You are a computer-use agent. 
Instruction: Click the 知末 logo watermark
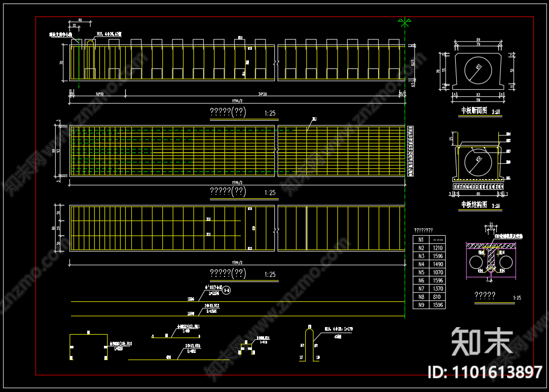[x=482, y=342]
